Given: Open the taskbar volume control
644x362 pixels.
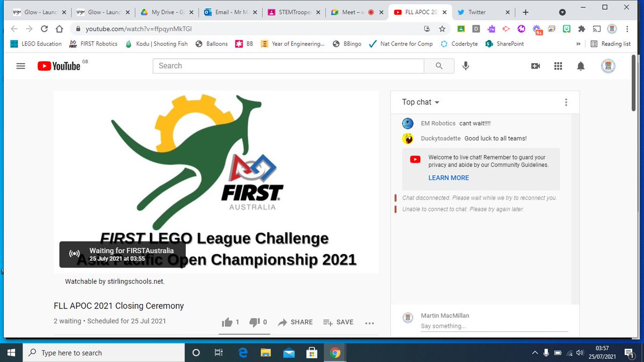Looking at the screenshot, I should click(x=579, y=353).
